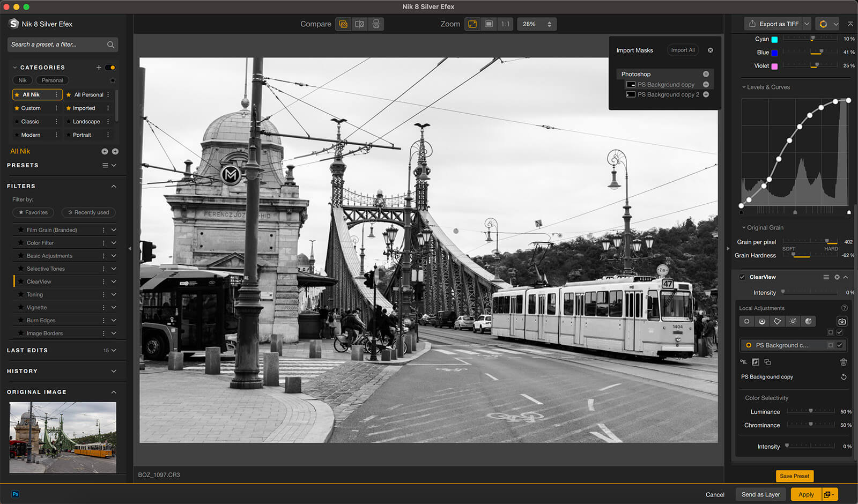Select the Landscape preset category

pos(86,122)
